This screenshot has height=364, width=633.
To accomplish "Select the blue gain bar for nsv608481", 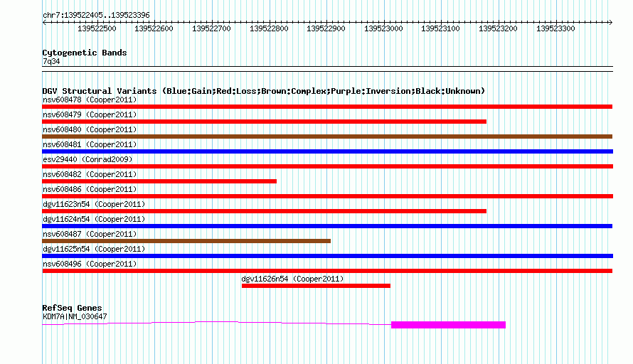I will pos(327,151).
